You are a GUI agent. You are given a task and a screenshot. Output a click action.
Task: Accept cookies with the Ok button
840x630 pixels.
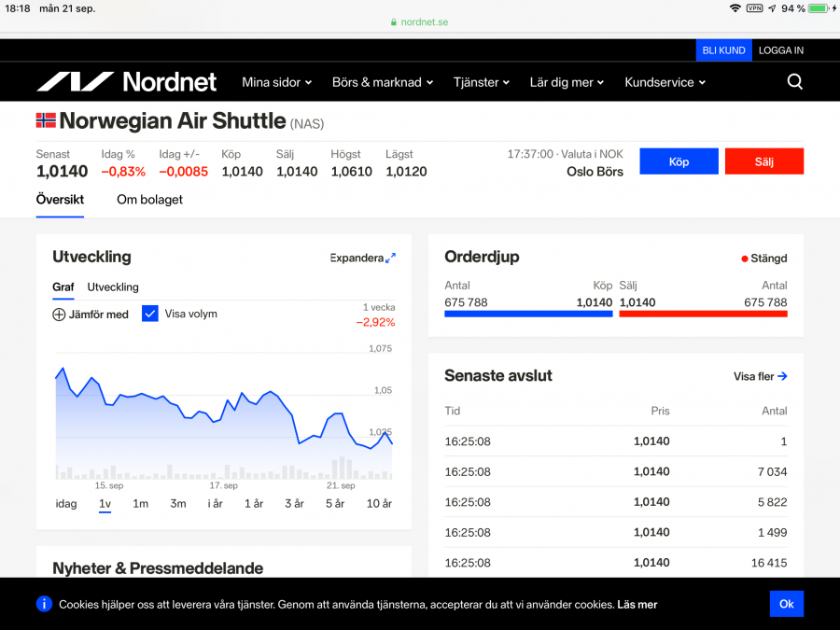click(786, 604)
